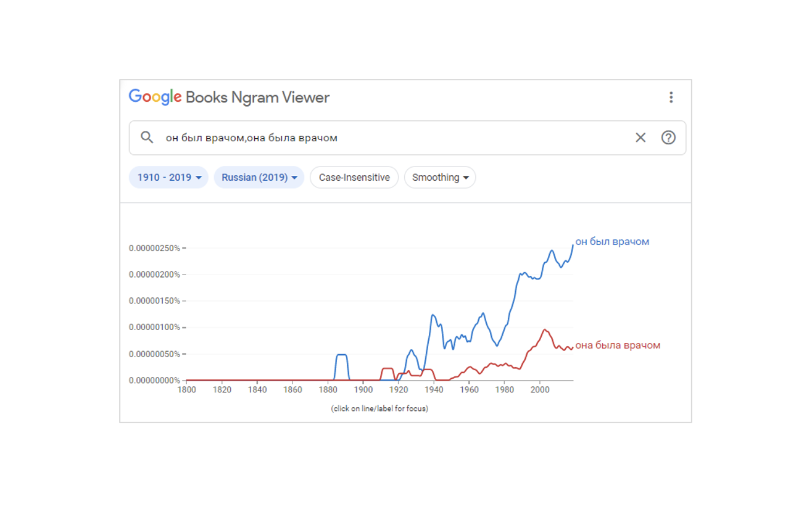Open the Smoothing dropdown

(x=440, y=178)
